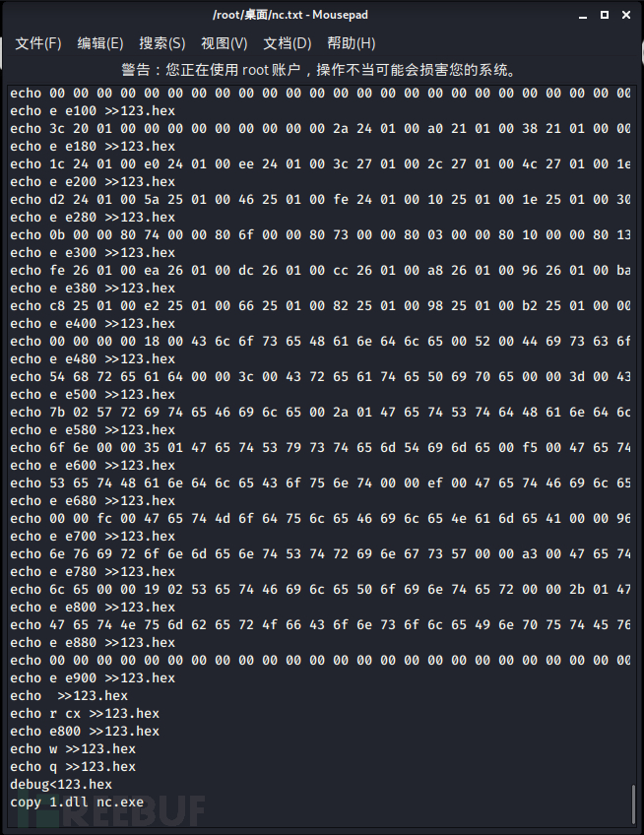The height and width of the screenshot is (835, 644).
Task: Click the root account warning message
Action: click(320, 70)
